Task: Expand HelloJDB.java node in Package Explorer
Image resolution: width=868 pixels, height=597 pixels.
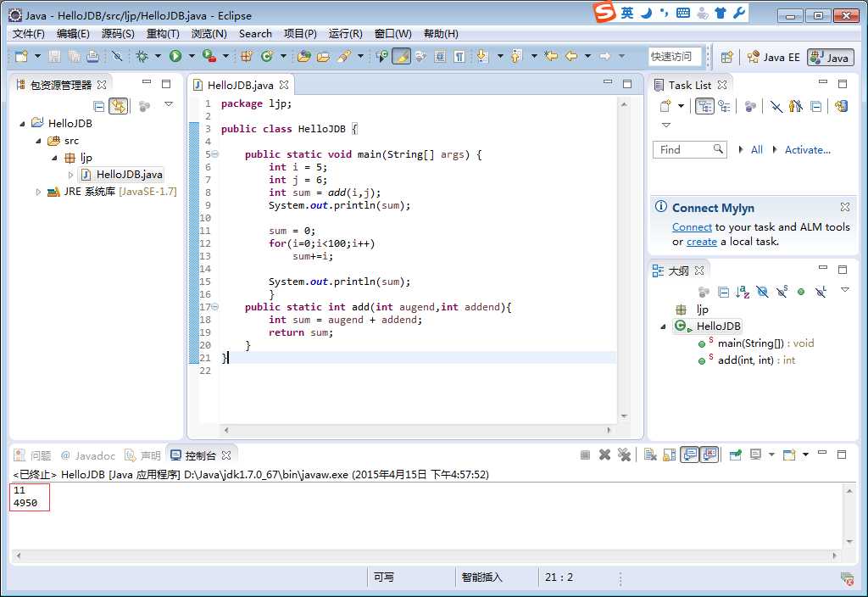Action: click(x=71, y=175)
